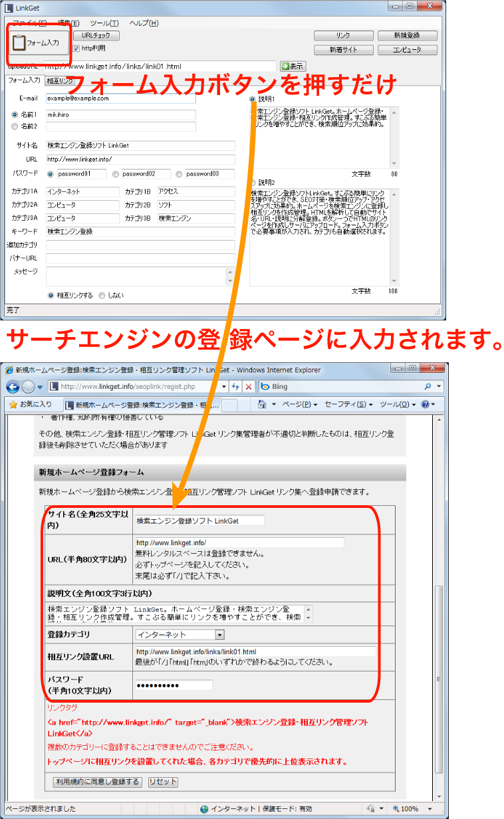504x819 pixels.
Task: Click the URLチェック button
Action: [96, 36]
